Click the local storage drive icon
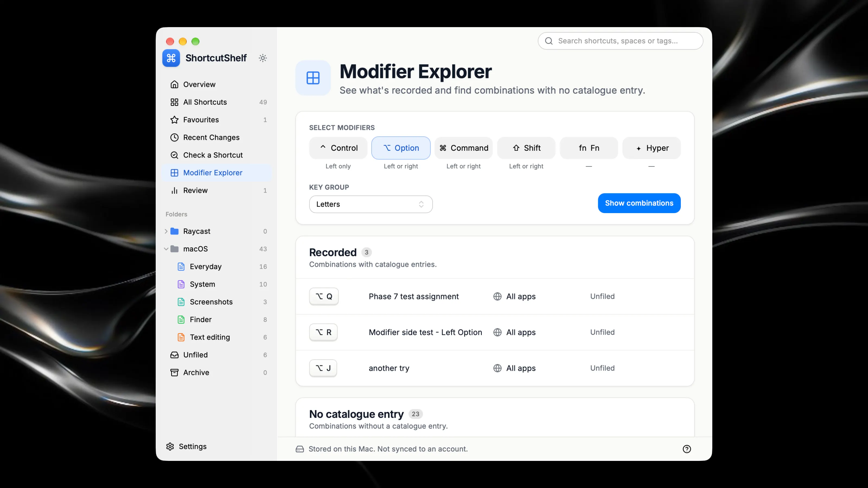Viewport: 868px width, 488px height. point(299,449)
